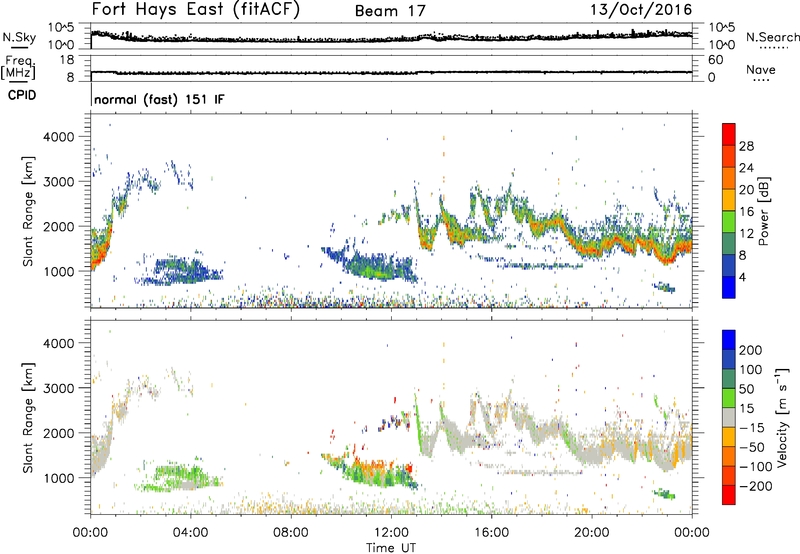The height and width of the screenshot is (554, 800).
Task: Click the plot title "Fort Hays East (fitACF)"
Action: pyautogui.click(x=195, y=9)
